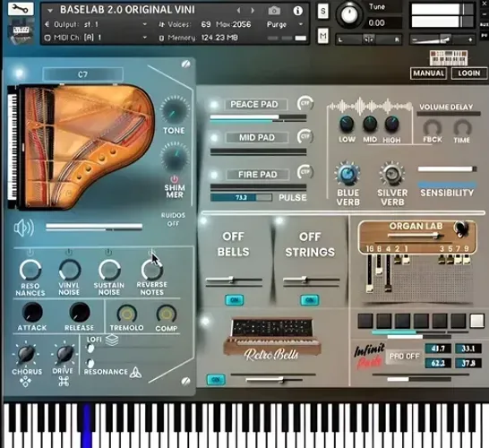The image size is (489, 448).
Task: Adjust the PEACE PAD volume slider
Action: 258,118
